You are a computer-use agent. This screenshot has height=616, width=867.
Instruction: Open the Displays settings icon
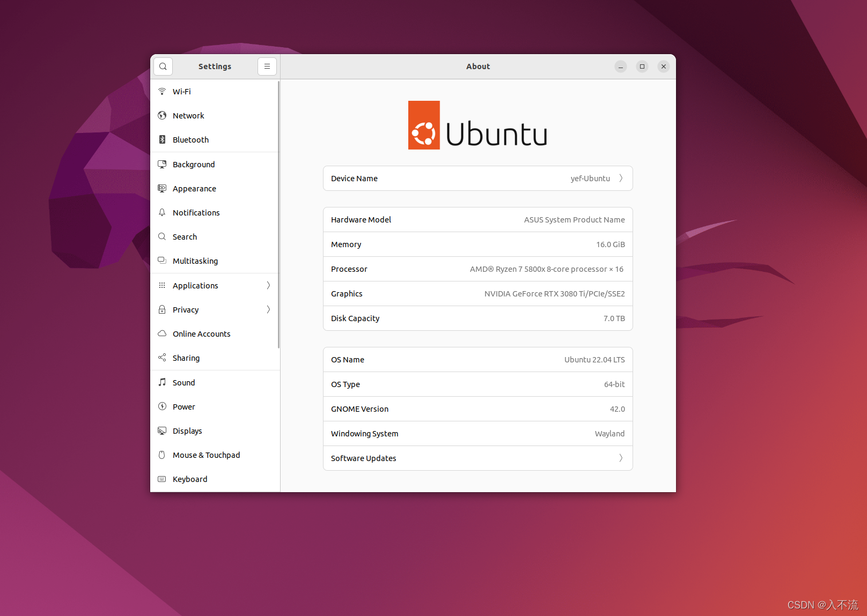click(x=163, y=431)
